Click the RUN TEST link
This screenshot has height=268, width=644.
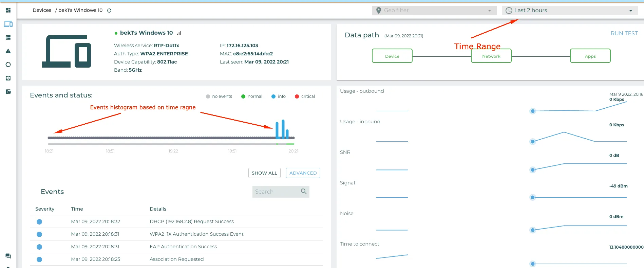[x=624, y=33]
